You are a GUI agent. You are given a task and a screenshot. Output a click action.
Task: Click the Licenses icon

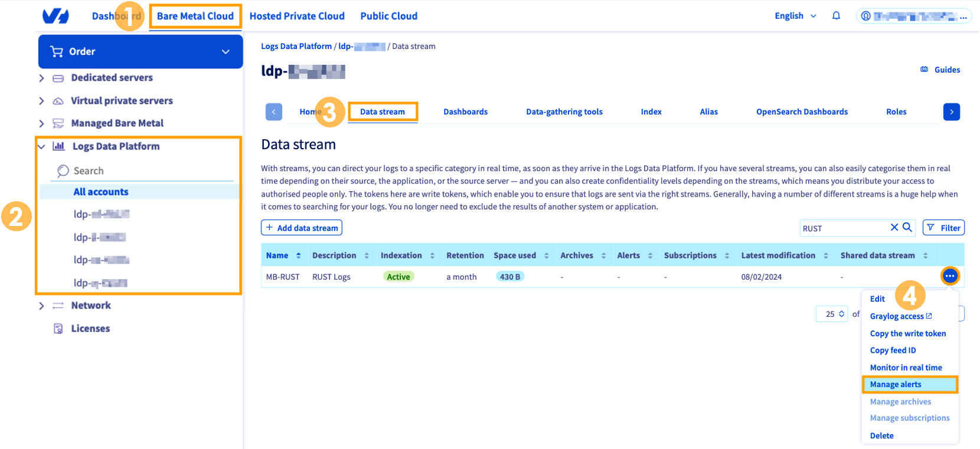58,329
